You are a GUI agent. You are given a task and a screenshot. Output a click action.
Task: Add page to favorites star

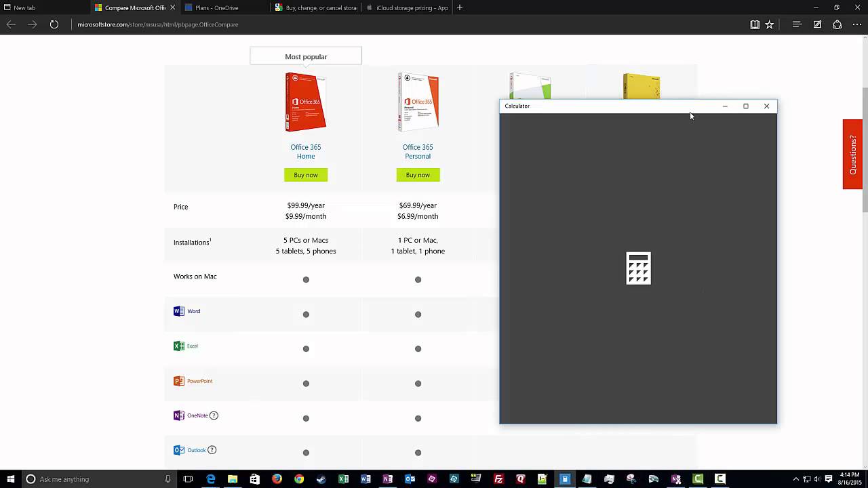(770, 24)
